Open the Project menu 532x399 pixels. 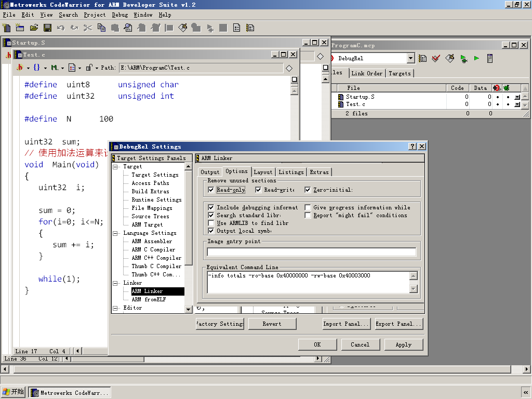pos(95,15)
